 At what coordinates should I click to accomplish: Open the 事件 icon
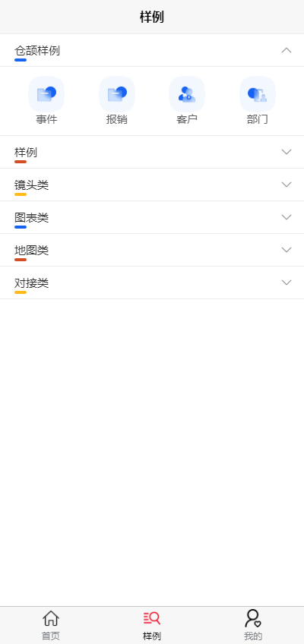tap(46, 94)
